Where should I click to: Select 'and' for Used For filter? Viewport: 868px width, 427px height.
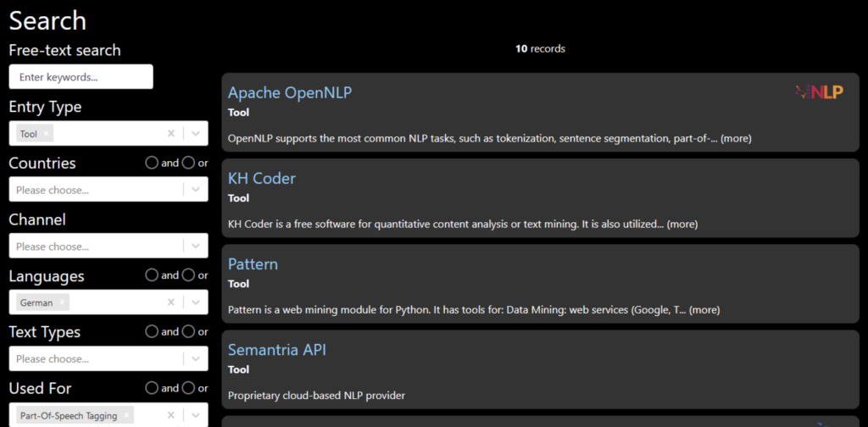(152, 388)
